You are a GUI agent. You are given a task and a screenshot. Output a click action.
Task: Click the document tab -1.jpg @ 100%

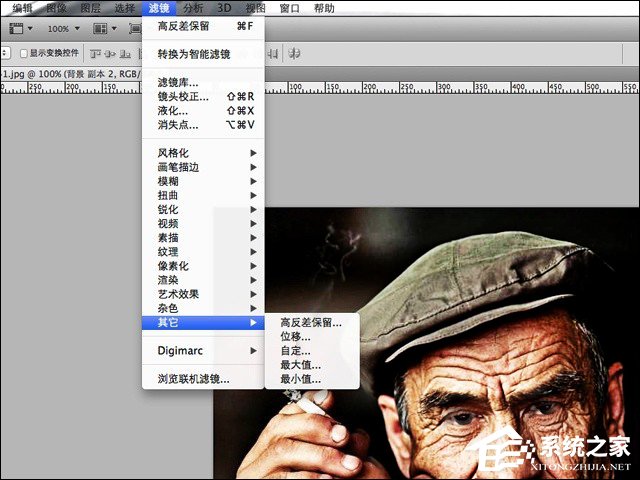point(71,74)
